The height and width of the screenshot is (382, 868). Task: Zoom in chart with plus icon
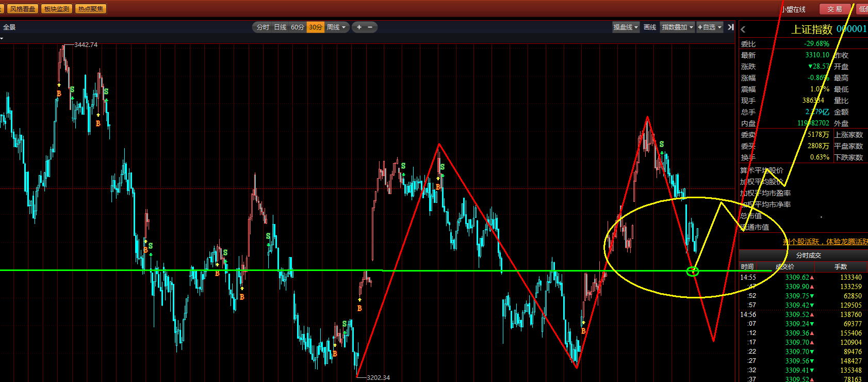[x=359, y=27]
